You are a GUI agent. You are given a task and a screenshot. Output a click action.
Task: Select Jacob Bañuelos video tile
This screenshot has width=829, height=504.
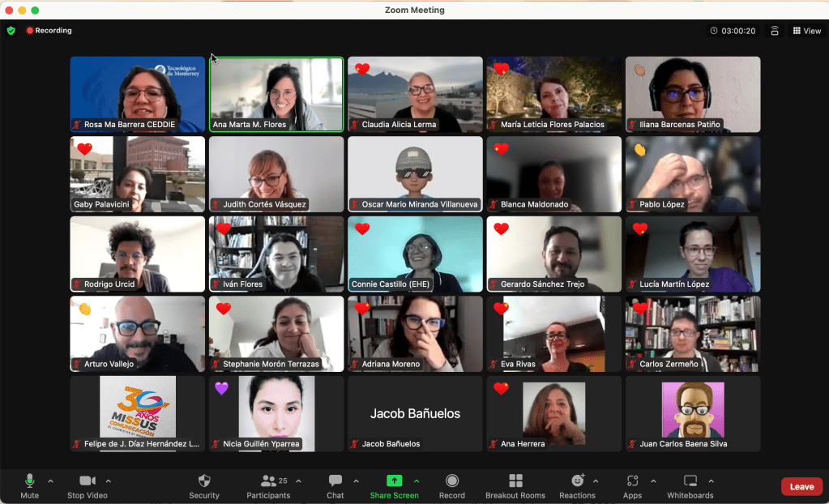(415, 413)
